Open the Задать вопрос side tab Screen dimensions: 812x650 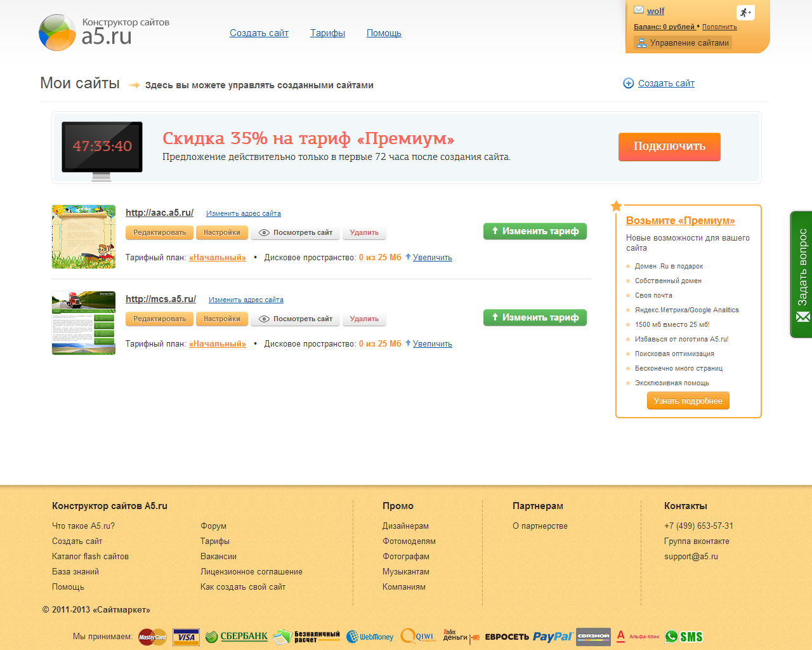click(802, 274)
